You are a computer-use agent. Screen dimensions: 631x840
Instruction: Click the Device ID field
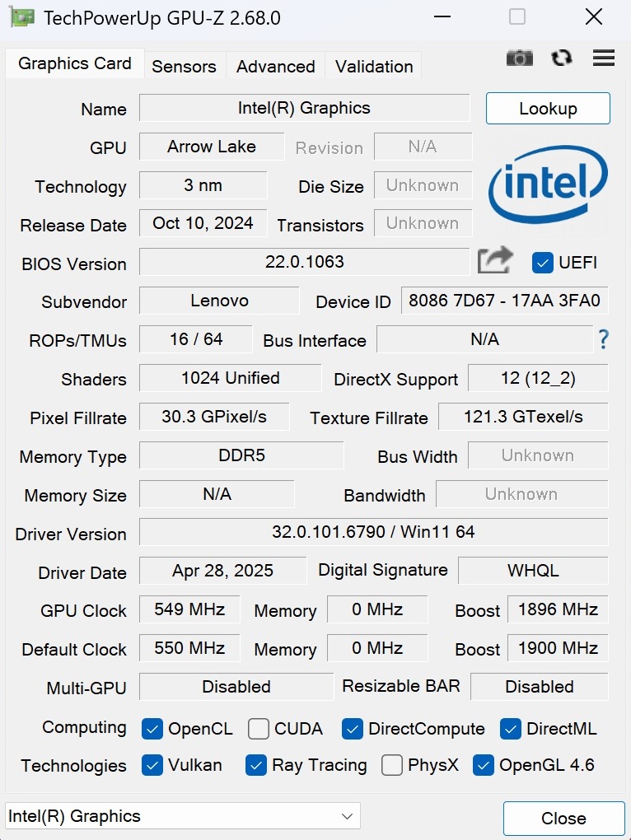click(504, 301)
